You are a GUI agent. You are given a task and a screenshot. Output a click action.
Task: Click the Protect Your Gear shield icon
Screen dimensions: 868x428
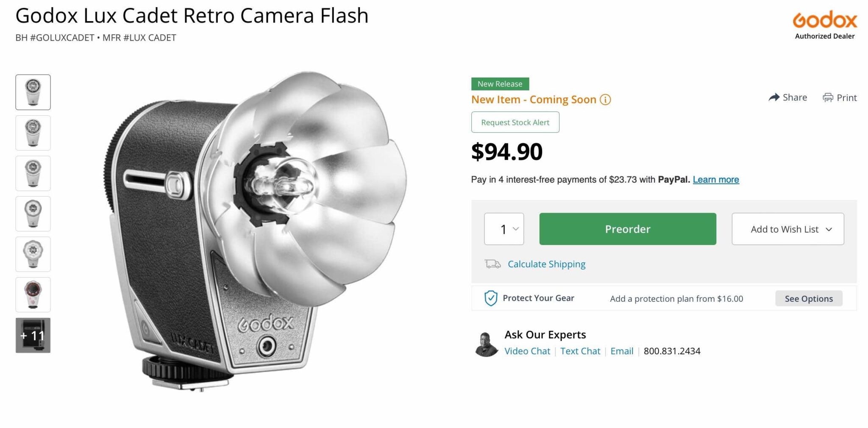coord(490,298)
